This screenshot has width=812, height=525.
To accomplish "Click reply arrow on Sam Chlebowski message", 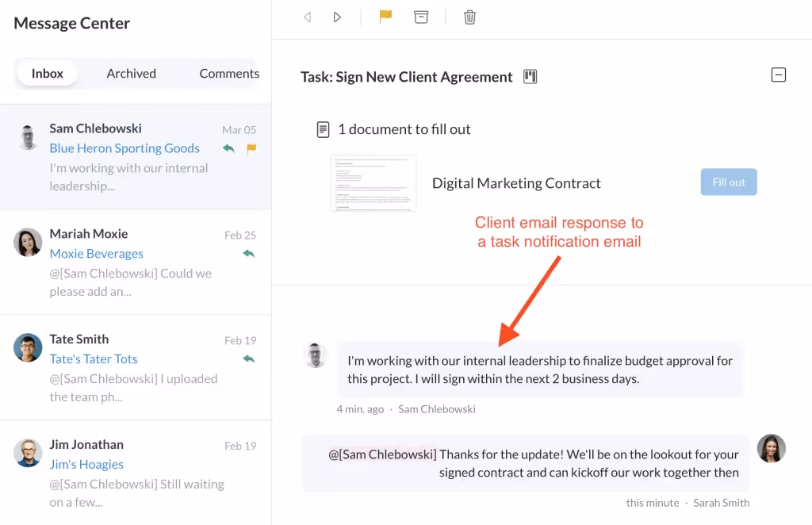I will 228,148.
